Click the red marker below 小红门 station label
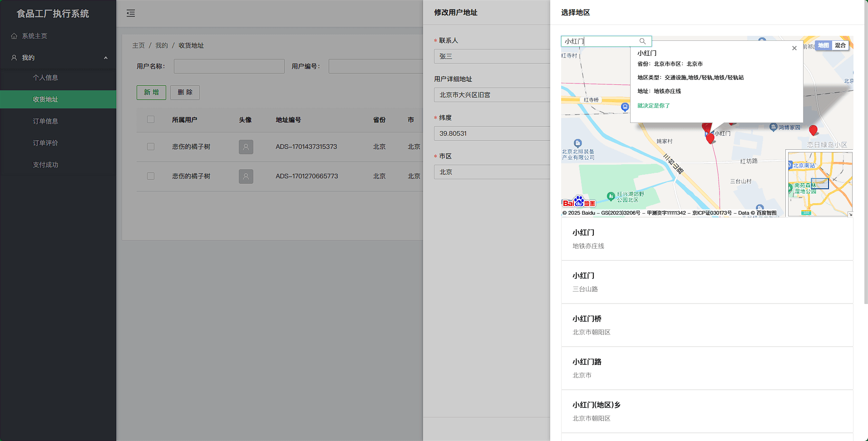Image resolution: width=868 pixels, height=441 pixels. click(x=710, y=139)
